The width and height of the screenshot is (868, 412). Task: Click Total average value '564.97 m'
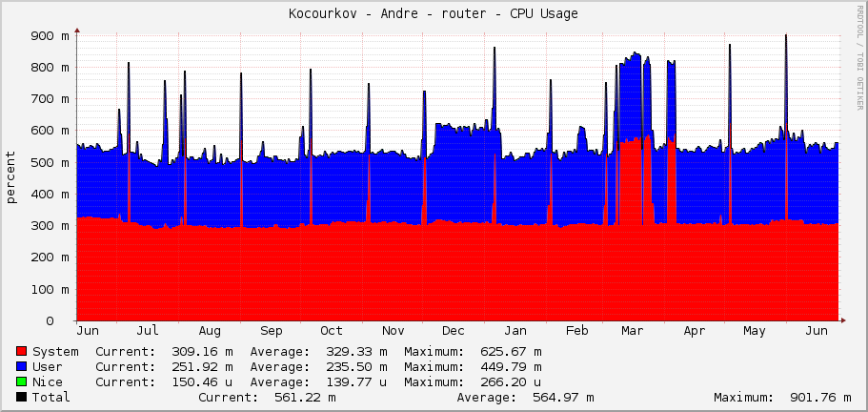tap(563, 397)
